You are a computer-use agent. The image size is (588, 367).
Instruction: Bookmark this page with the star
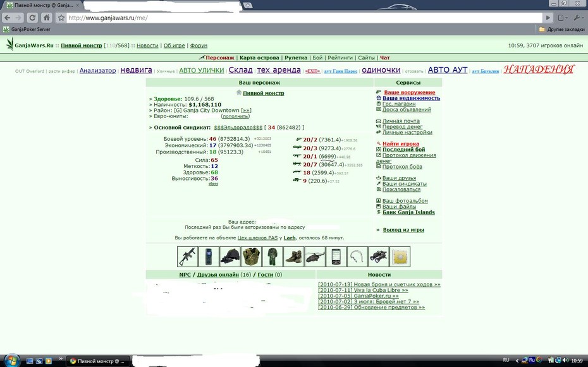[x=61, y=18]
